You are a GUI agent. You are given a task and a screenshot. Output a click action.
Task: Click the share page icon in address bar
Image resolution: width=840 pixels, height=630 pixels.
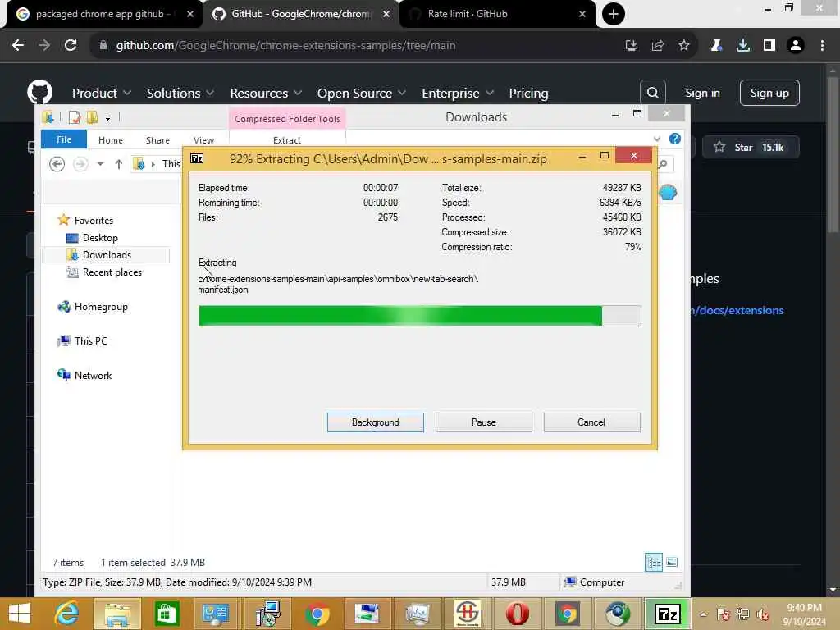click(x=658, y=46)
